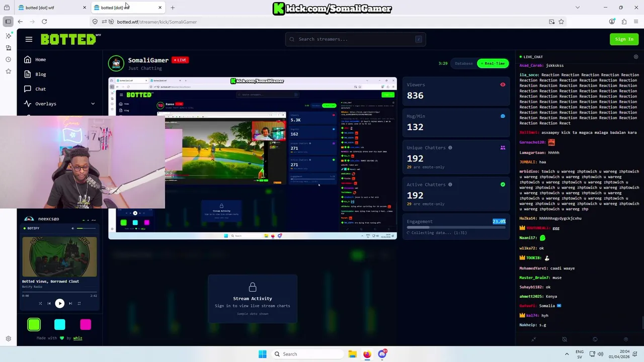Open the browser tab list dropdown
Image resolution: width=644 pixels, height=362 pixels.
[577, 8]
